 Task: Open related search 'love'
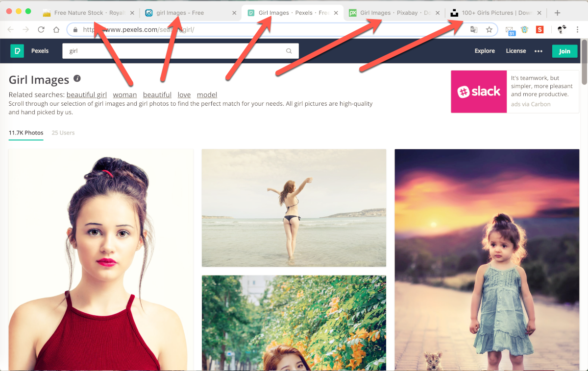pos(184,94)
